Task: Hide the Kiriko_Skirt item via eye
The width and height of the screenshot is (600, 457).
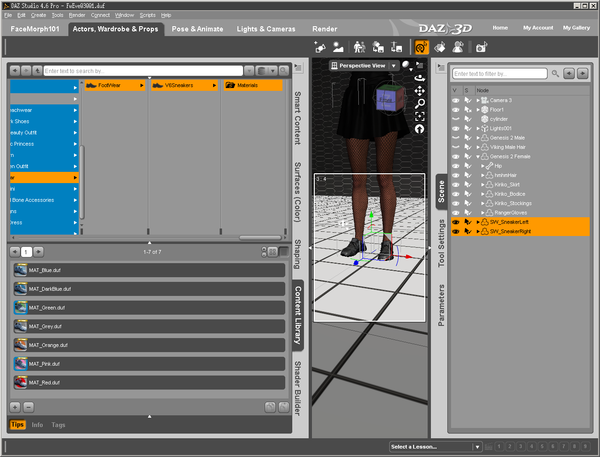Action: coord(455,184)
